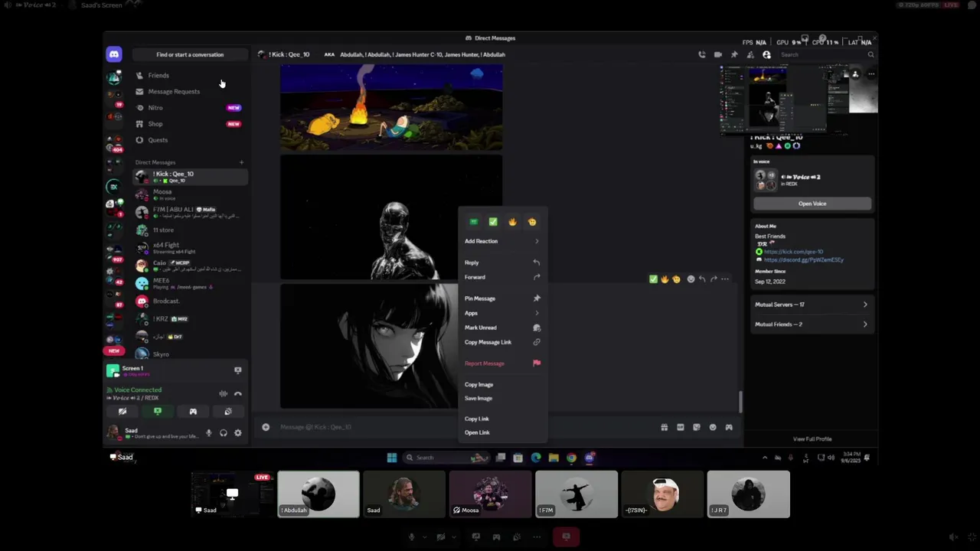Expand Mutual Friends — 2
This screenshot has height=551, width=980.
pos(812,324)
